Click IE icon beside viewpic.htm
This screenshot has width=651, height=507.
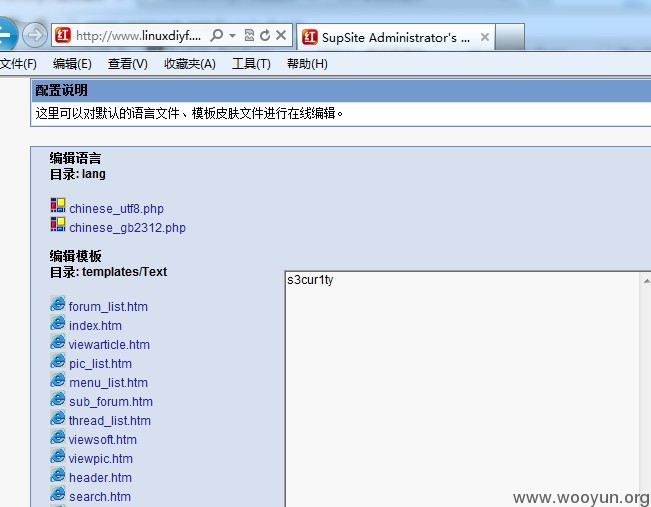pos(58,456)
